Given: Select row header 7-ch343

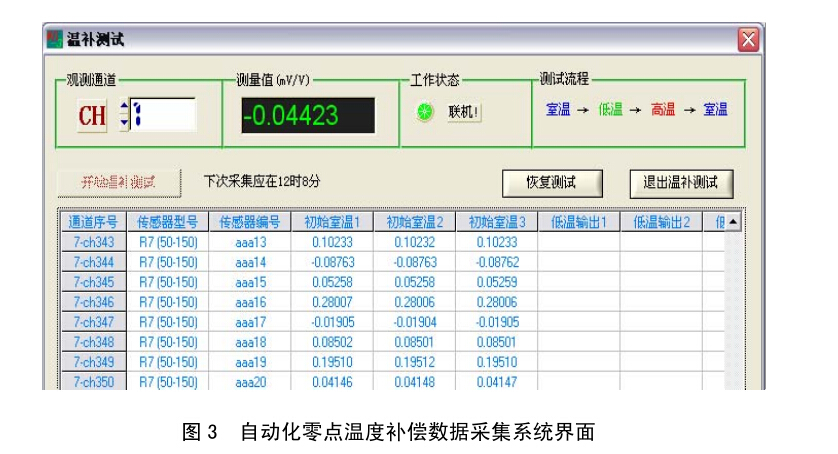Looking at the screenshot, I should [93, 242].
